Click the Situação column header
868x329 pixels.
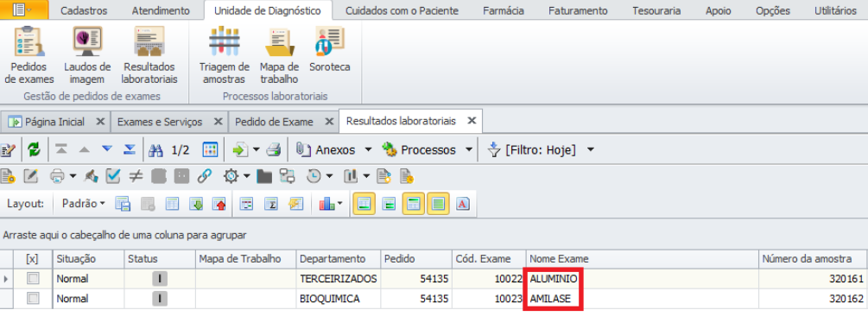click(88, 259)
